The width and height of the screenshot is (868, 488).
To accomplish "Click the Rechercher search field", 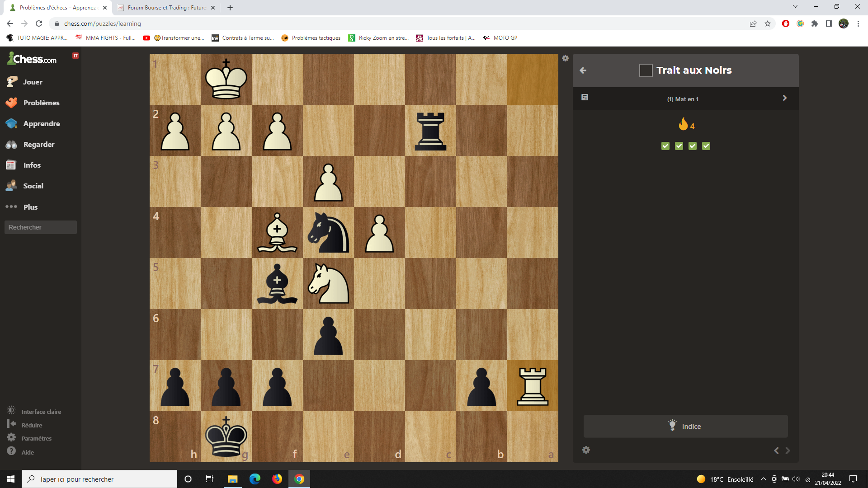I will (x=41, y=227).
